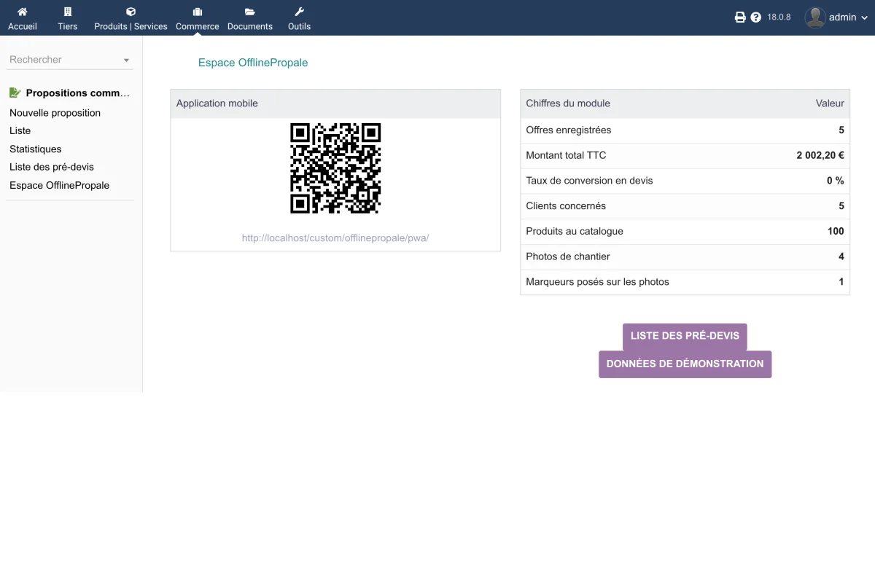Click the Marqueurs posés value 1
The height and width of the screenshot is (588, 875).
(x=841, y=282)
